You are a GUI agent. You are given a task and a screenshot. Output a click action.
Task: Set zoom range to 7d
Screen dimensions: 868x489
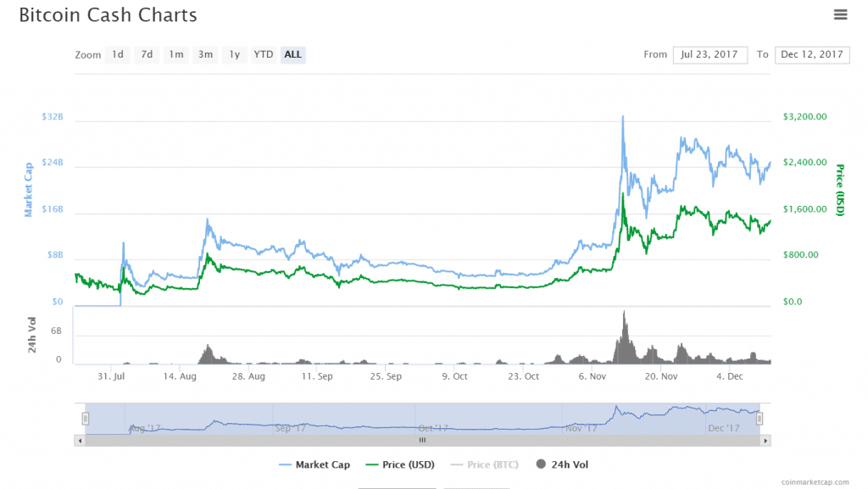point(147,54)
